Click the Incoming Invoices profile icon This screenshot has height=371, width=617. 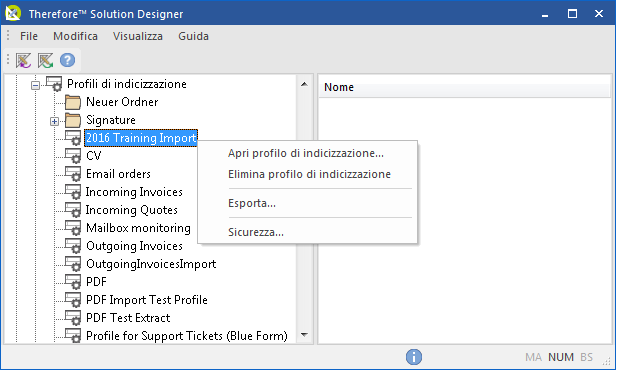(73, 192)
